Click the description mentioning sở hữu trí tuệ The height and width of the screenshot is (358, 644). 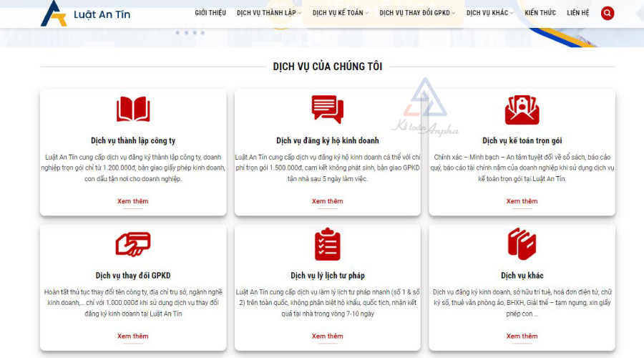click(x=522, y=303)
